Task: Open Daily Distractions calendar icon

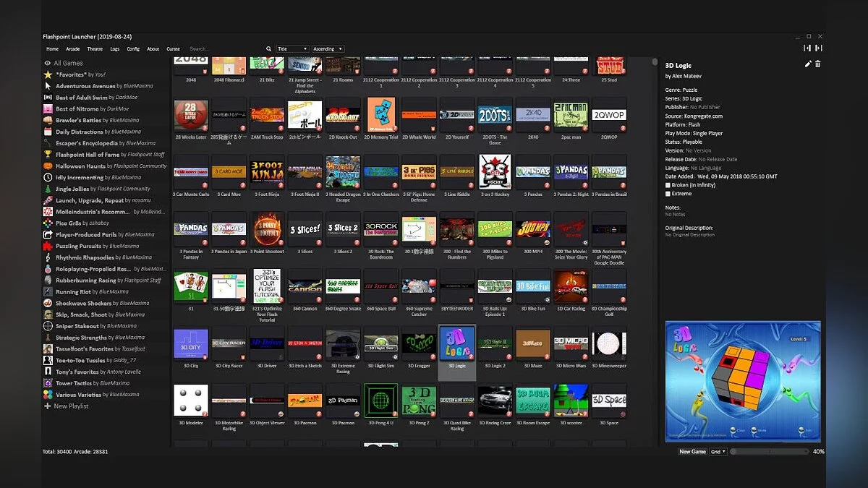Action: (x=48, y=132)
